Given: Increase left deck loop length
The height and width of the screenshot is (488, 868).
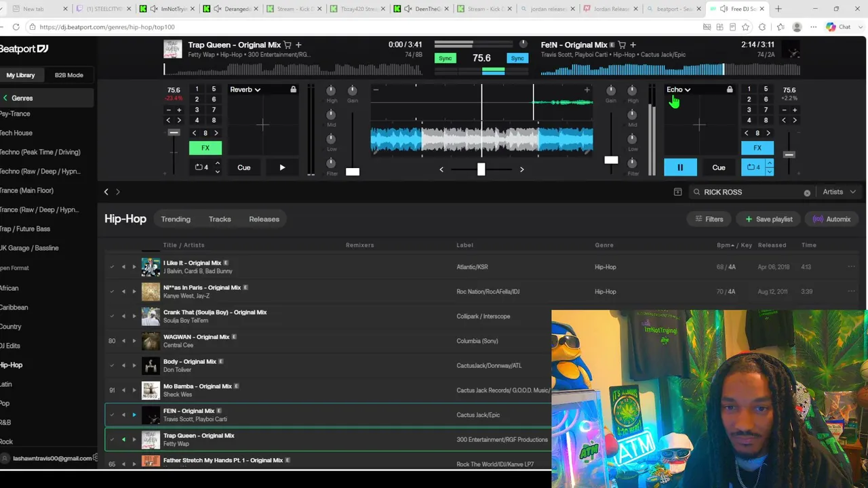Looking at the screenshot, I should (217, 163).
